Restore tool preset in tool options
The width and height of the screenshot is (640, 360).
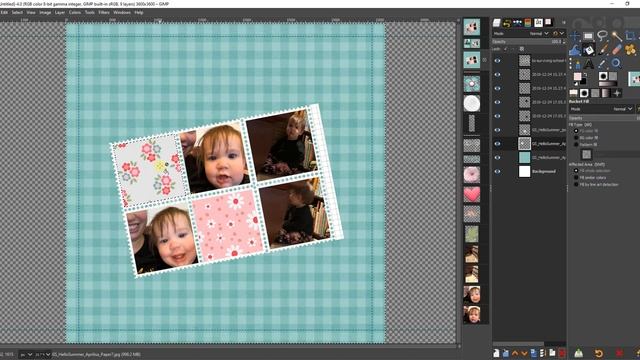pyautogui.click(x=599, y=353)
